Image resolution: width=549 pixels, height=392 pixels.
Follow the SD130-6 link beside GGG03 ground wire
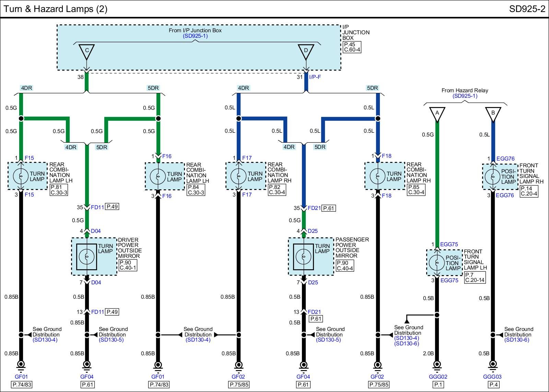click(x=517, y=340)
